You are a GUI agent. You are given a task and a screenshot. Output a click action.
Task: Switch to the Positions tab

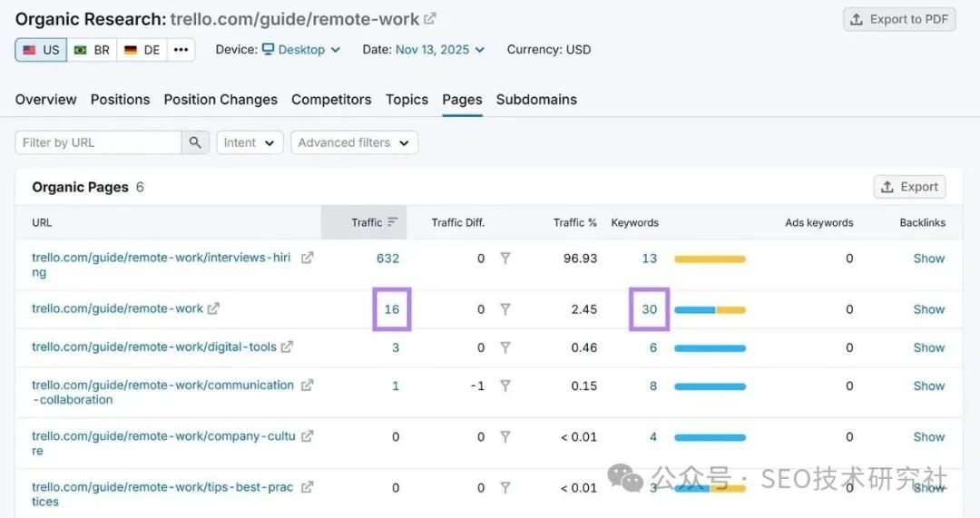tap(120, 100)
